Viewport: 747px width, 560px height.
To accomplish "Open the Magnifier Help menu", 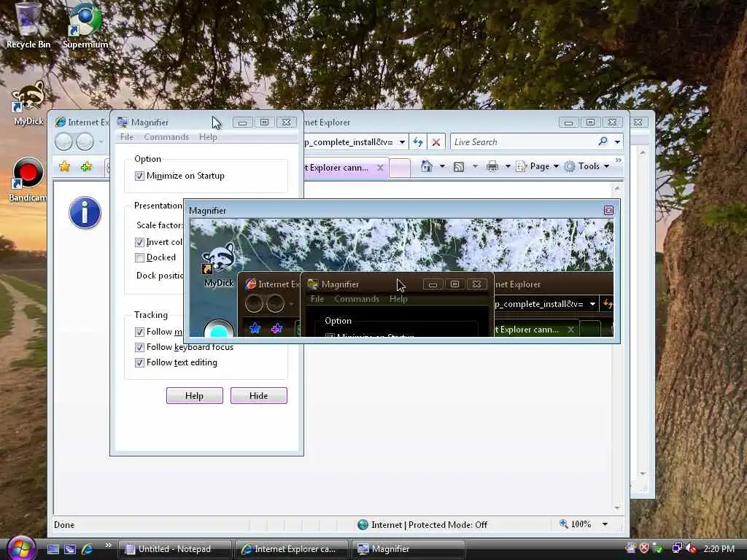I will coord(208,137).
